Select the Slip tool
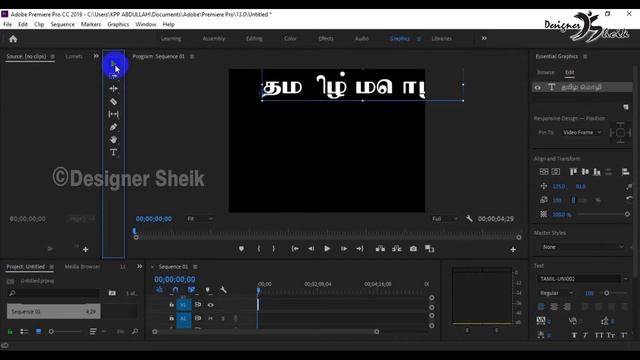This screenshot has height=360, width=640. point(113,114)
